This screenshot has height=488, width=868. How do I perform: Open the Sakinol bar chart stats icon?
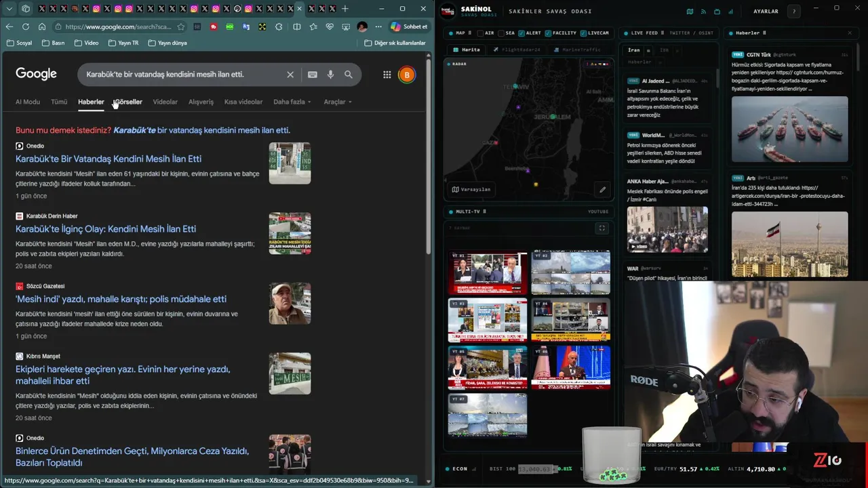[x=730, y=12]
